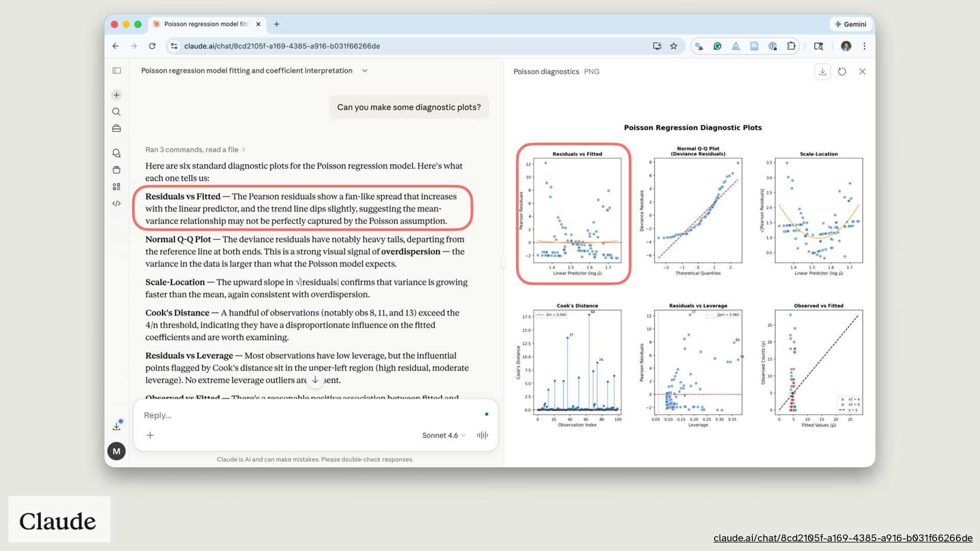Toggle the Claude sidebar panel icon
Viewport: 980px width, 551px height.
click(116, 71)
